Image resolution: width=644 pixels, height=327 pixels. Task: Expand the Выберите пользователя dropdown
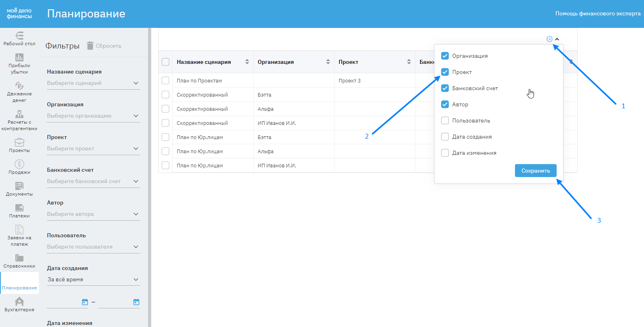pyautogui.click(x=93, y=247)
